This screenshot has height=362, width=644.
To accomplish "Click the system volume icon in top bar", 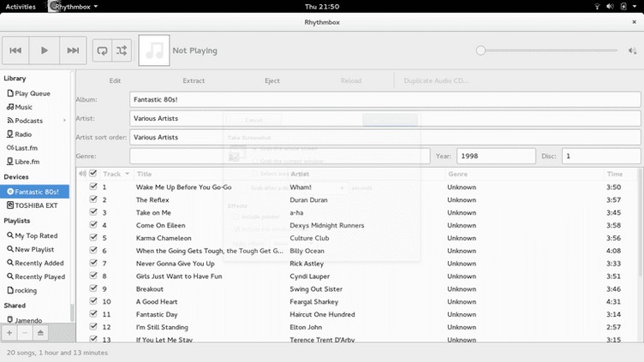I will 611,7.
